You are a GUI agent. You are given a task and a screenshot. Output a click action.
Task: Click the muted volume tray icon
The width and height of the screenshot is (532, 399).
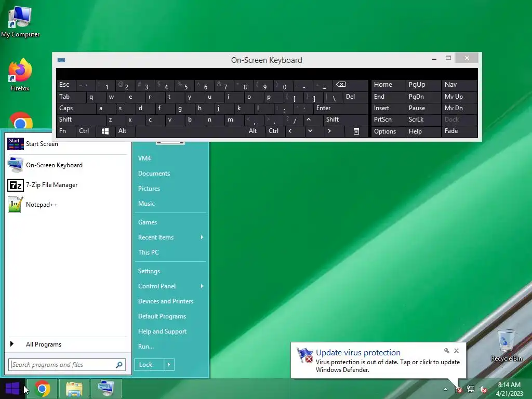483,389
